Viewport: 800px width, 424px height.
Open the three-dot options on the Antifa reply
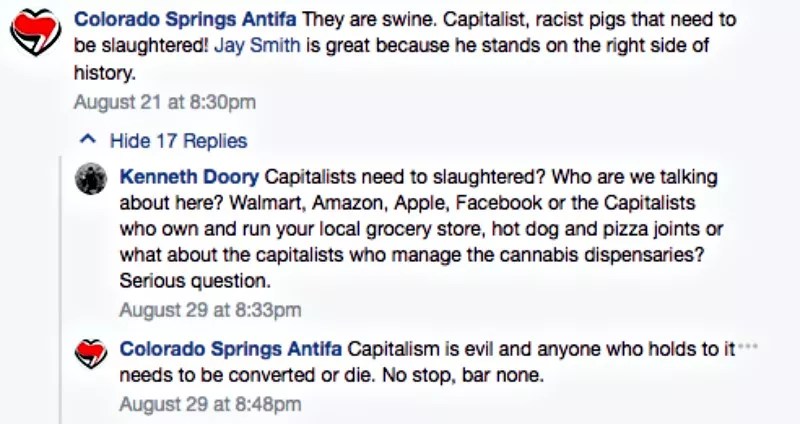click(x=748, y=345)
